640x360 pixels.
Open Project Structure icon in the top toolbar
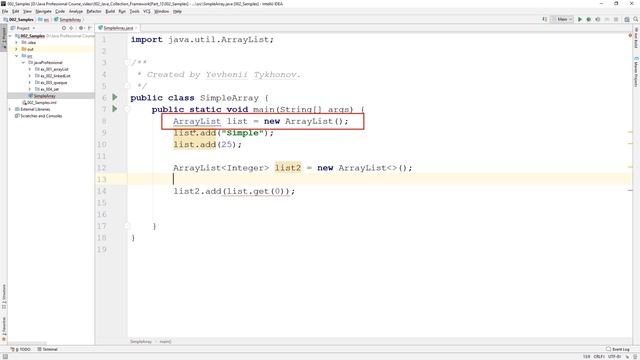[x=627, y=19]
